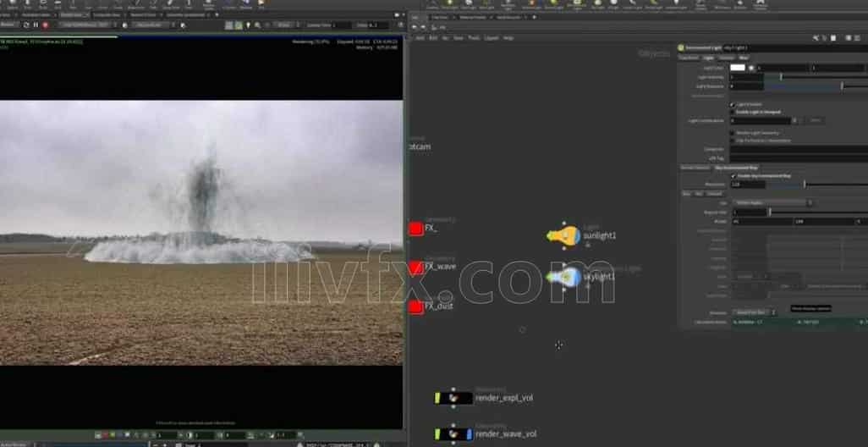Select the render_expl_vol node
The width and height of the screenshot is (868, 447).
pyautogui.click(x=453, y=398)
